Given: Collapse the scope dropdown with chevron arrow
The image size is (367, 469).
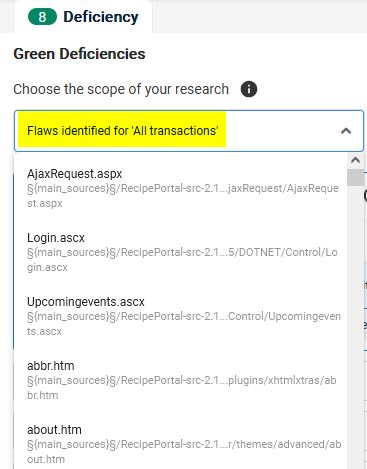Looking at the screenshot, I should click(346, 131).
